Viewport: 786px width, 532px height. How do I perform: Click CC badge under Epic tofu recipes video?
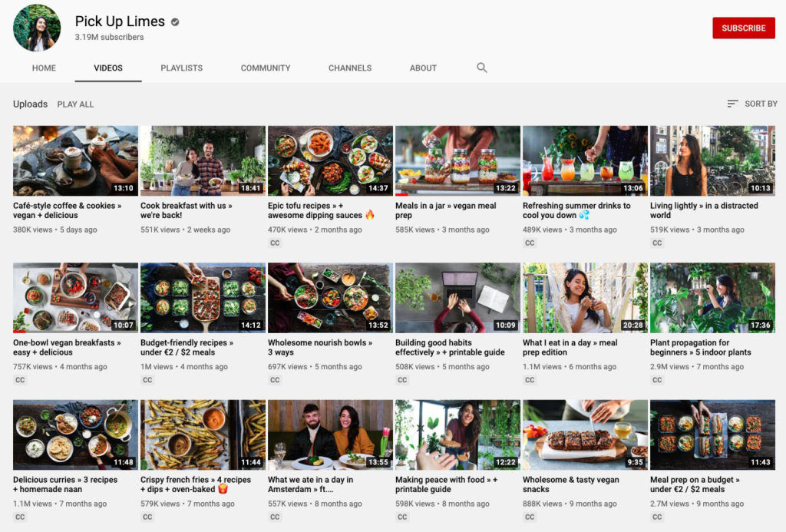coord(275,243)
